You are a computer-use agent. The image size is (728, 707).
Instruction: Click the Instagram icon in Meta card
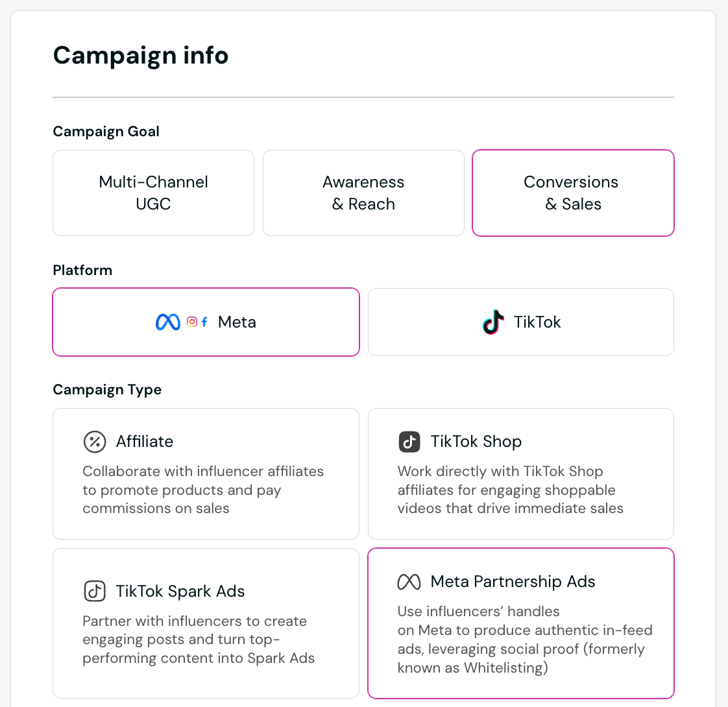tap(192, 322)
